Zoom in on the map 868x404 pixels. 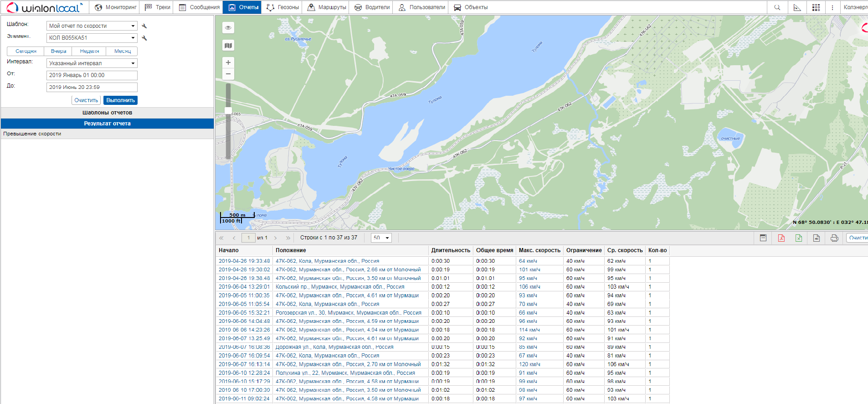[228, 62]
